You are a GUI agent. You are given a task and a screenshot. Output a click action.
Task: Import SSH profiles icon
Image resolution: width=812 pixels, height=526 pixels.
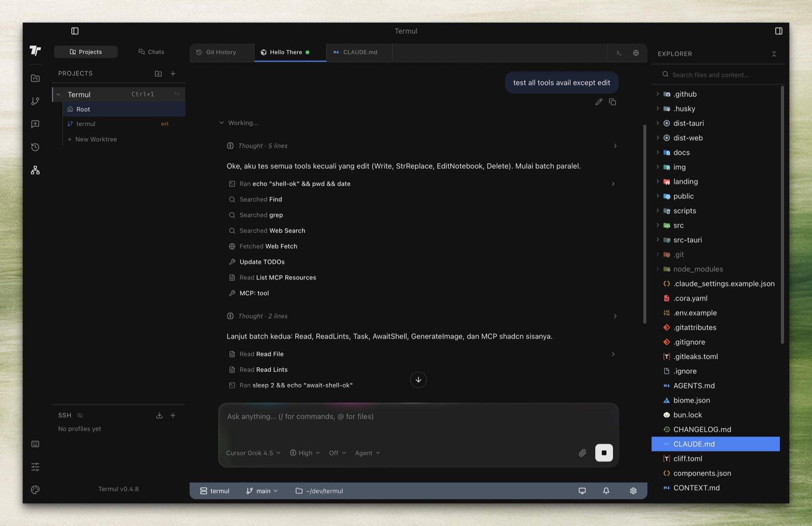click(x=159, y=415)
